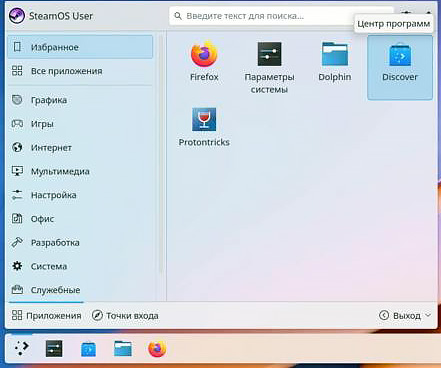Open Параметры системы from favorites
The image size is (441, 368).
(269, 68)
